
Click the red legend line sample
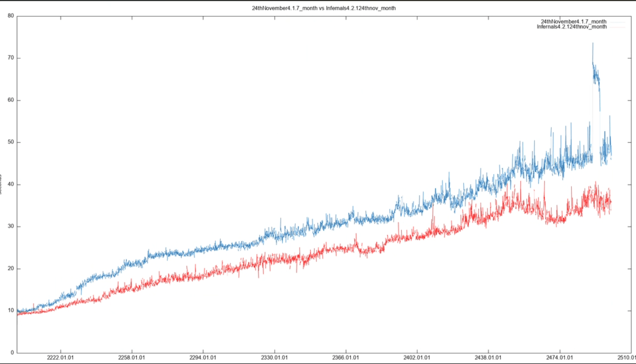coord(617,27)
